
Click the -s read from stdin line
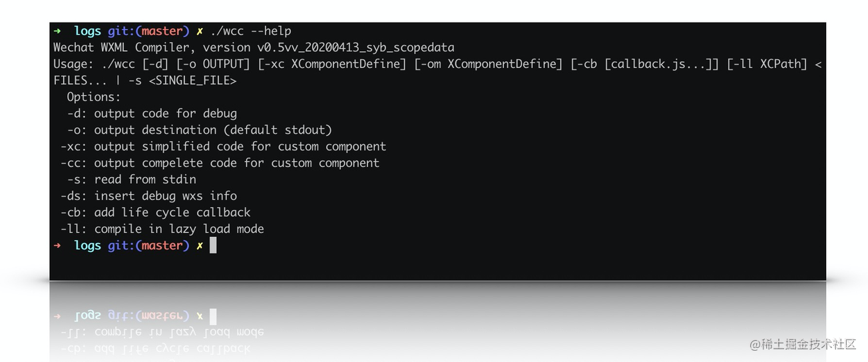tap(131, 180)
